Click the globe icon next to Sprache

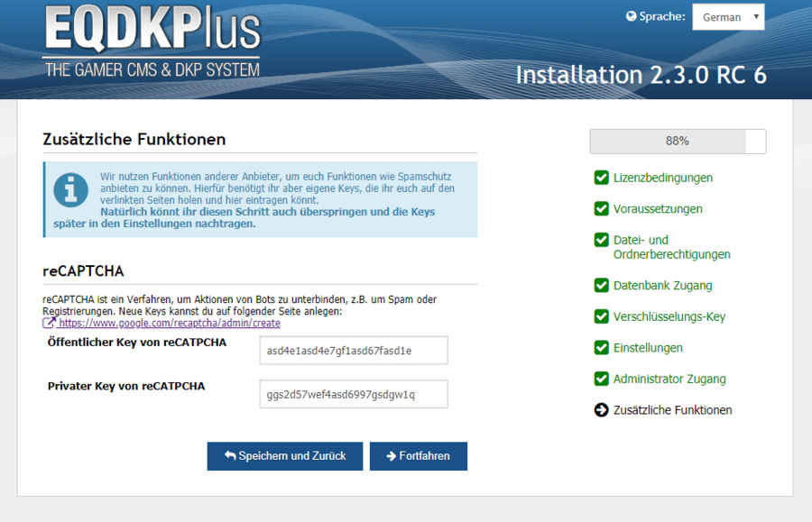[x=632, y=15]
